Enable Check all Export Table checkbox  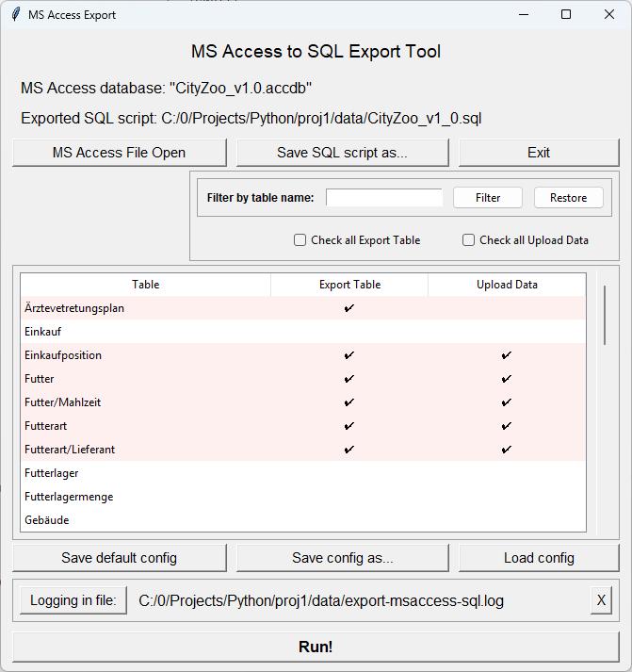pos(300,240)
